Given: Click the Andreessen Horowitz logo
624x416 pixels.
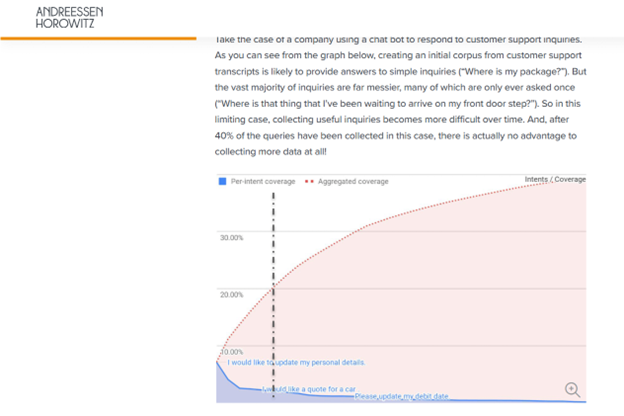Looking at the screenshot, I should click(69, 17).
